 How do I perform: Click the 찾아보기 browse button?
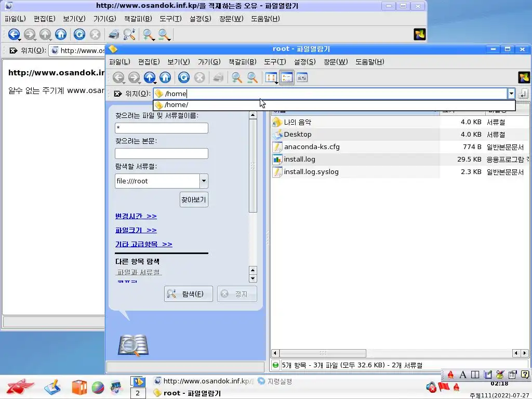(x=194, y=199)
